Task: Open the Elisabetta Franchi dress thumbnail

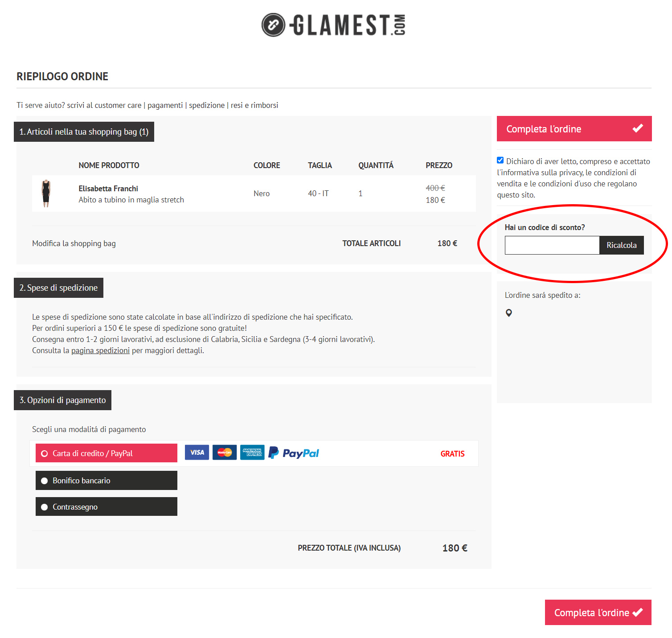Action: (46, 193)
